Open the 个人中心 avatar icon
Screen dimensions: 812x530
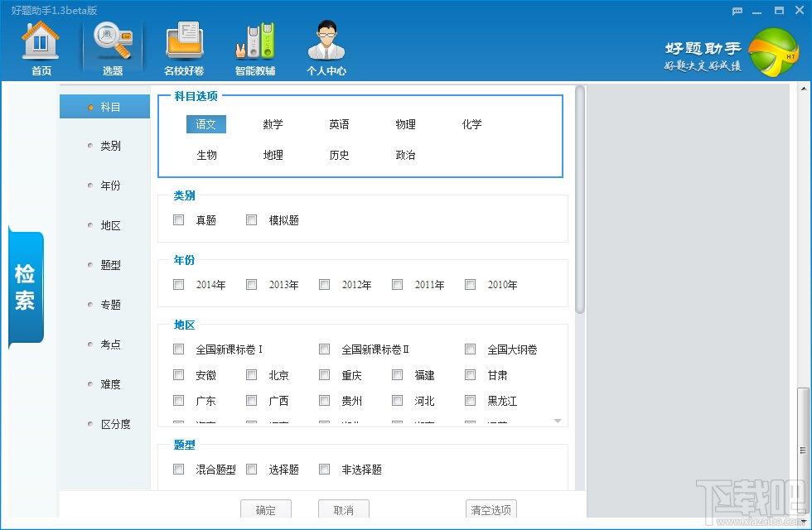[x=326, y=41]
